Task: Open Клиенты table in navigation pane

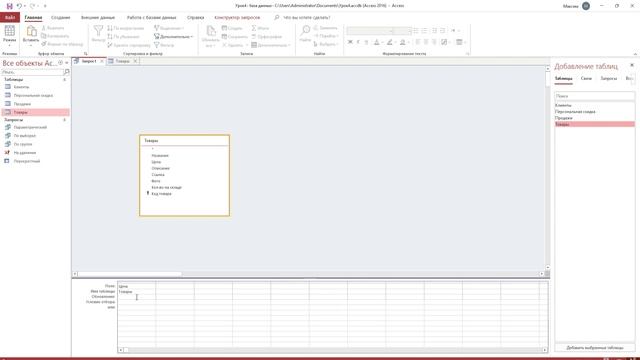Action: 21,87
